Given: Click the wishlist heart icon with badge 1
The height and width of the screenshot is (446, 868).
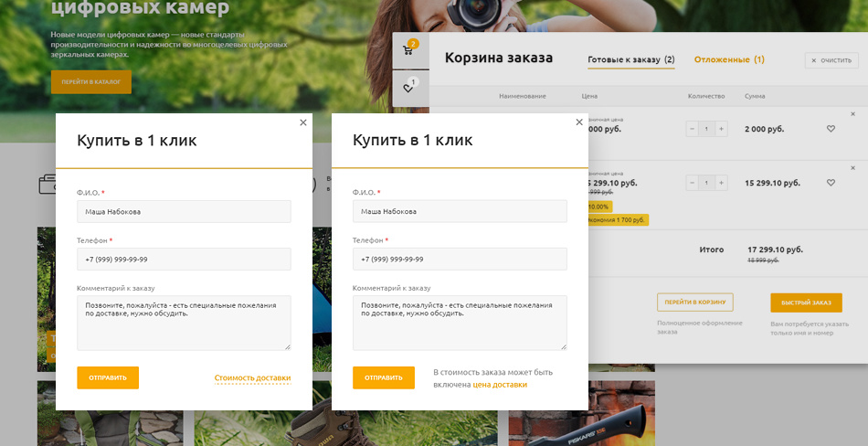Looking at the screenshot, I should [x=408, y=88].
